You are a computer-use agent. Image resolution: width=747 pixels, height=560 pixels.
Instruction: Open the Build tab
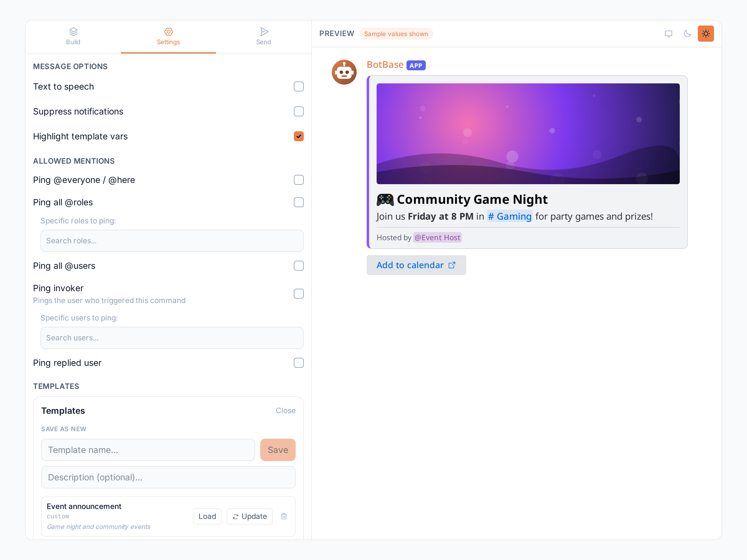(x=73, y=36)
